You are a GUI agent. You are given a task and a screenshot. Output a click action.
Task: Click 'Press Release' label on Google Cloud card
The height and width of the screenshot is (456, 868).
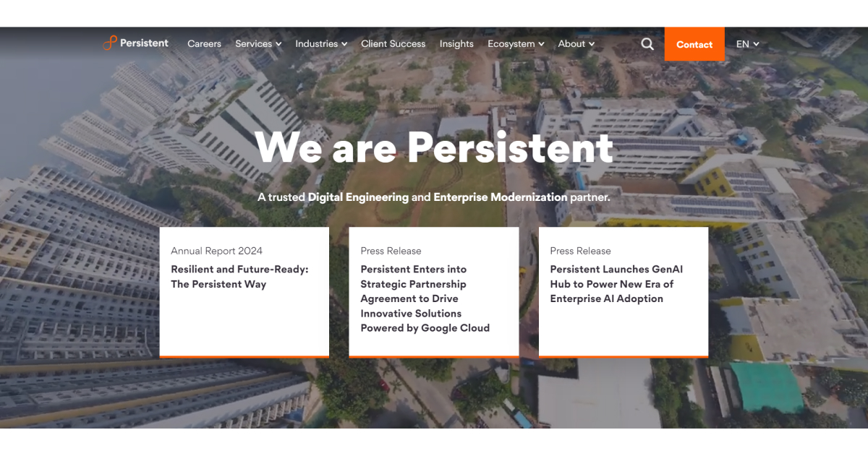pyautogui.click(x=391, y=251)
